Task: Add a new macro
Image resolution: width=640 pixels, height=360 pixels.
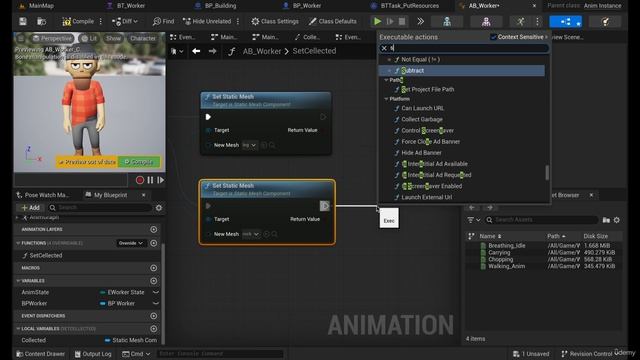Action: [153, 268]
